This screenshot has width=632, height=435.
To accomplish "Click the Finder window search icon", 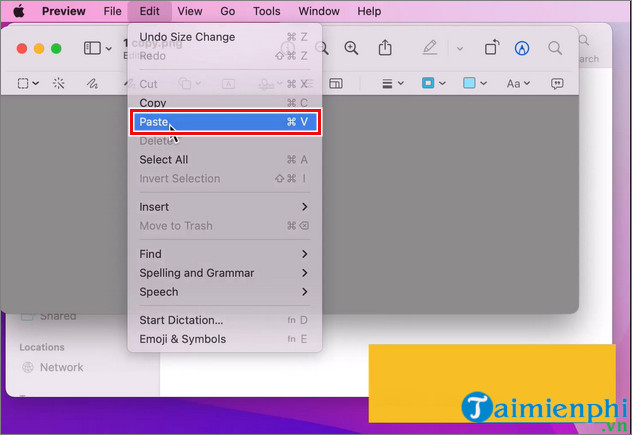I will pos(584,40).
